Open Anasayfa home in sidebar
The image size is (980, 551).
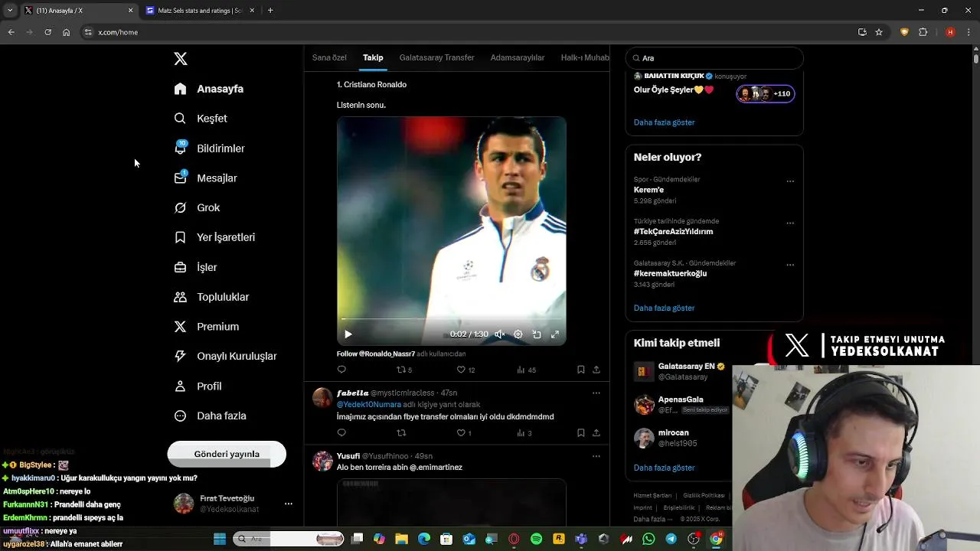tap(209, 89)
